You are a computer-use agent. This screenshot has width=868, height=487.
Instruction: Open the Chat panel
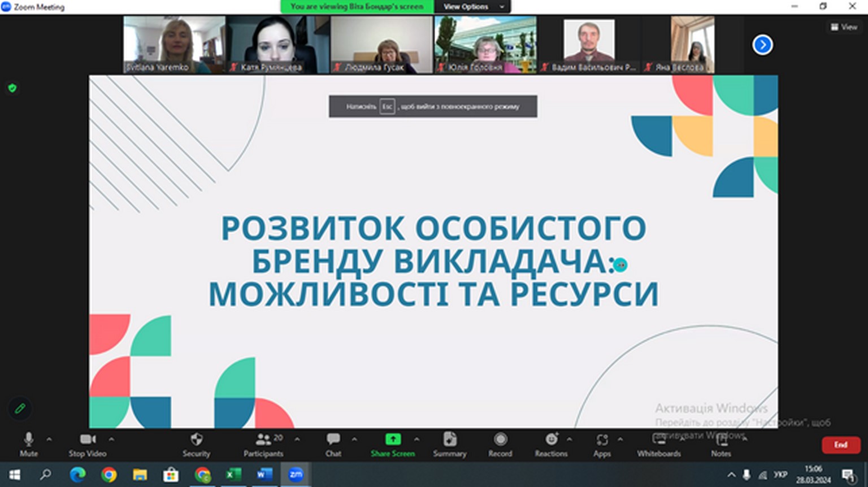click(333, 444)
